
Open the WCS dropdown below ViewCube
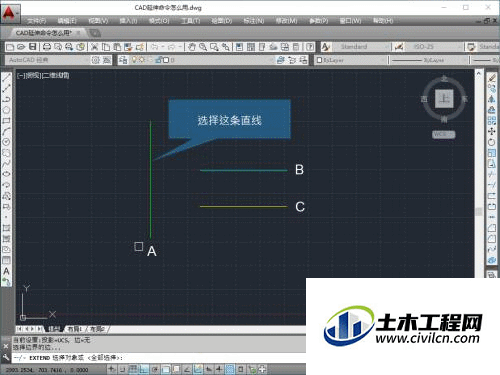443,134
